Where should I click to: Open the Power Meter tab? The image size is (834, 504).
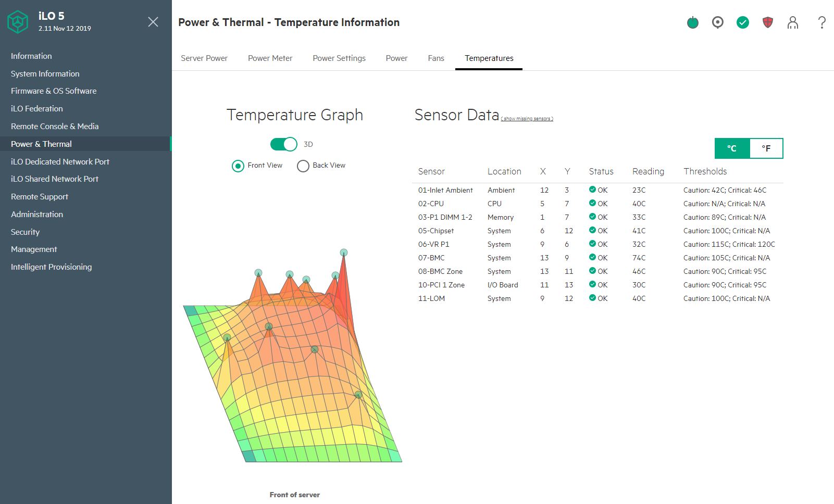pos(270,58)
